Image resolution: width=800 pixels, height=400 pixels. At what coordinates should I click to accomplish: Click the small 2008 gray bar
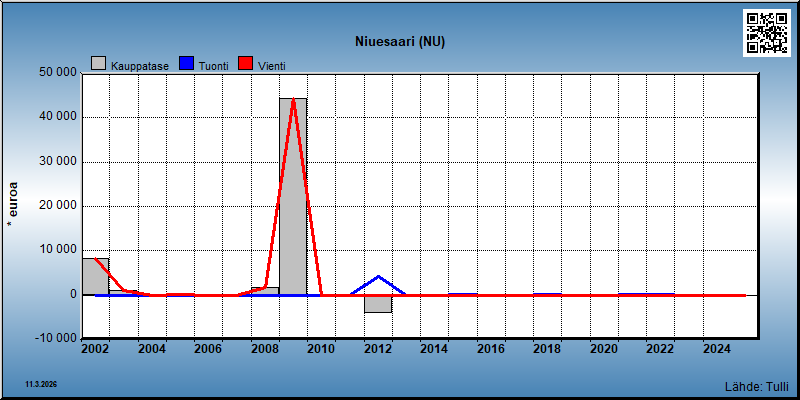[265, 291]
